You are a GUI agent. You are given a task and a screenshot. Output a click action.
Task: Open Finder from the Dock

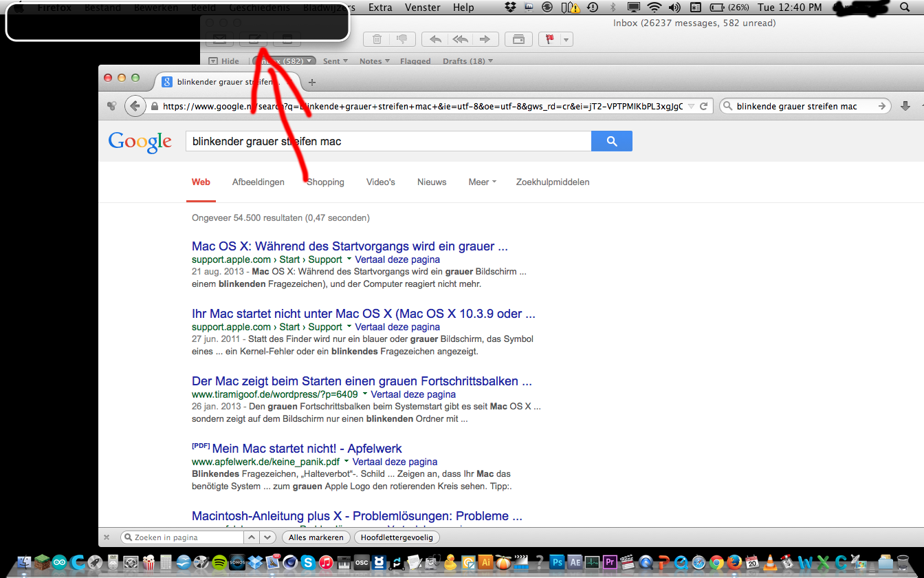(x=24, y=562)
